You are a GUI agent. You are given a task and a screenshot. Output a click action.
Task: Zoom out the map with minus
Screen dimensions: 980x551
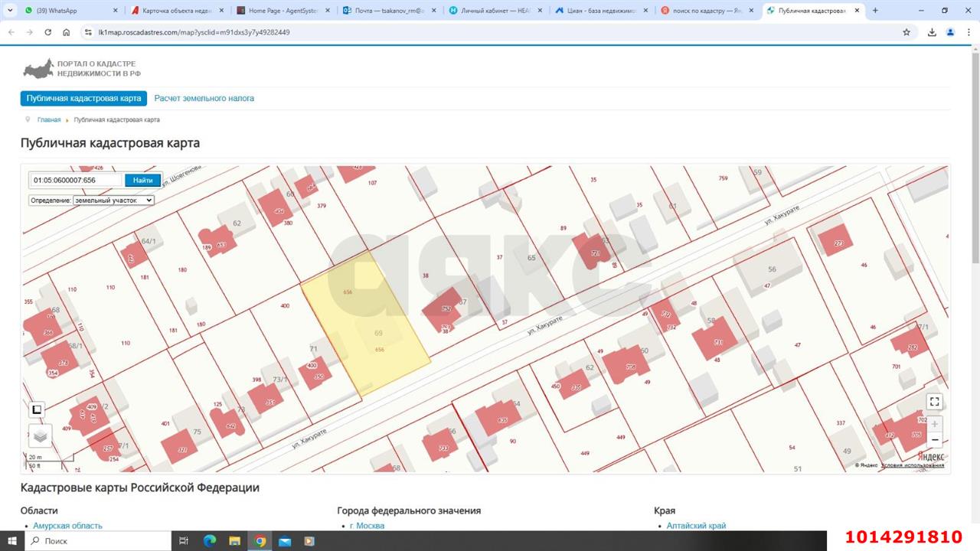(x=934, y=440)
